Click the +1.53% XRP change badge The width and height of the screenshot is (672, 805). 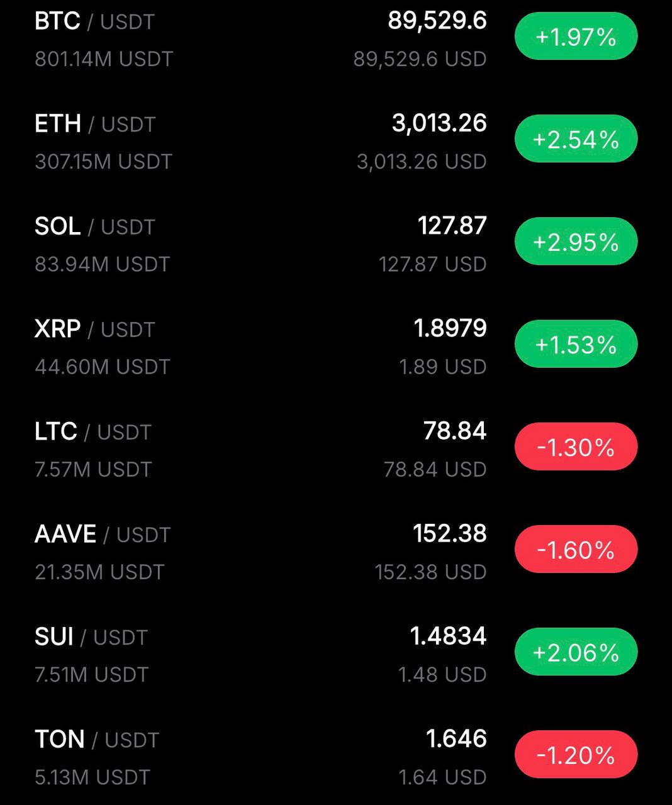click(576, 344)
